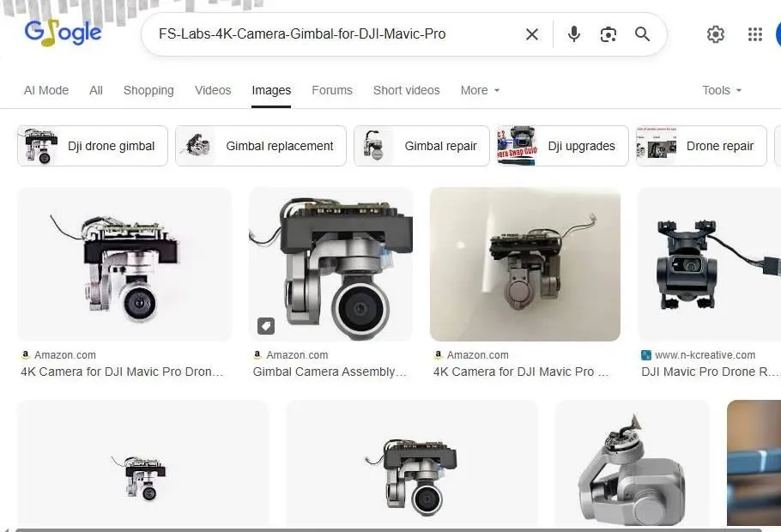
Task: Open Google Lens image search
Action: coord(608,34)
